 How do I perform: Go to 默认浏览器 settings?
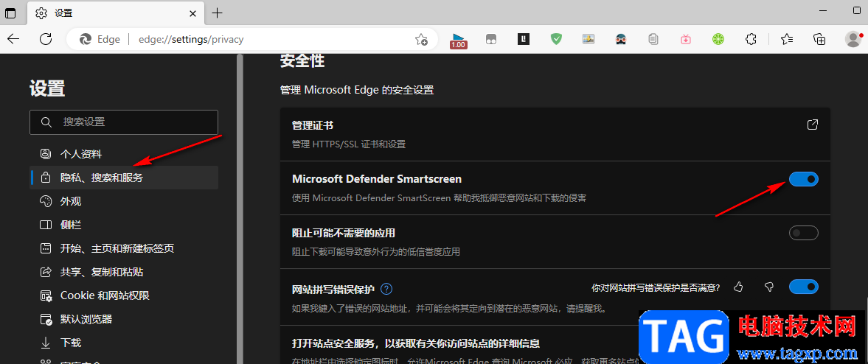click(x=86, y=319)
